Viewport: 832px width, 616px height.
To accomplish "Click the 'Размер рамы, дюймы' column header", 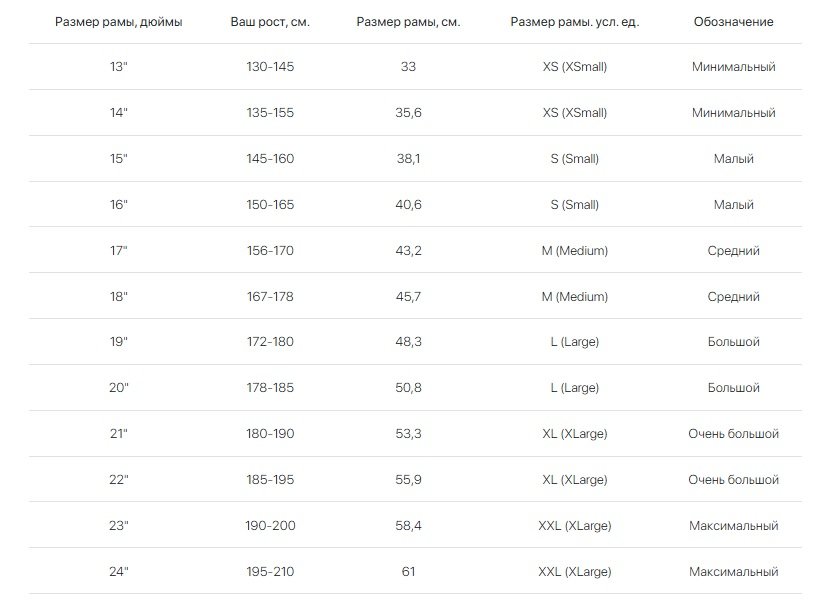I will 118,22.
